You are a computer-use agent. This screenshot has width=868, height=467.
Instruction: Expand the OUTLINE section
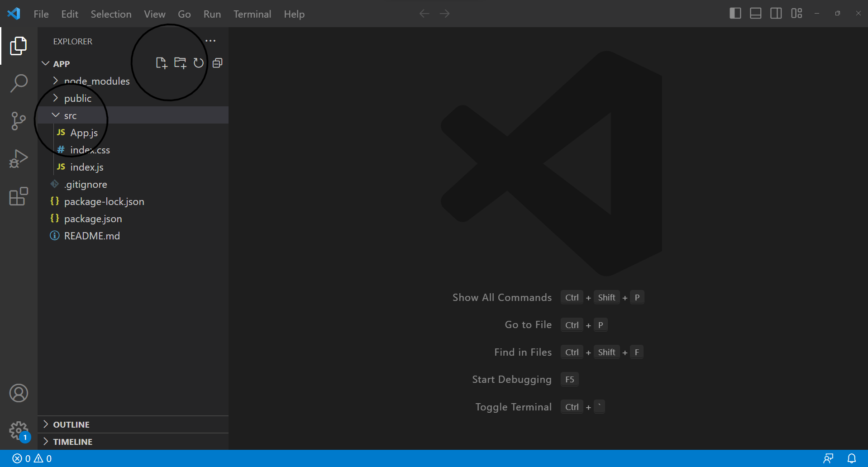tap(133, 424)
